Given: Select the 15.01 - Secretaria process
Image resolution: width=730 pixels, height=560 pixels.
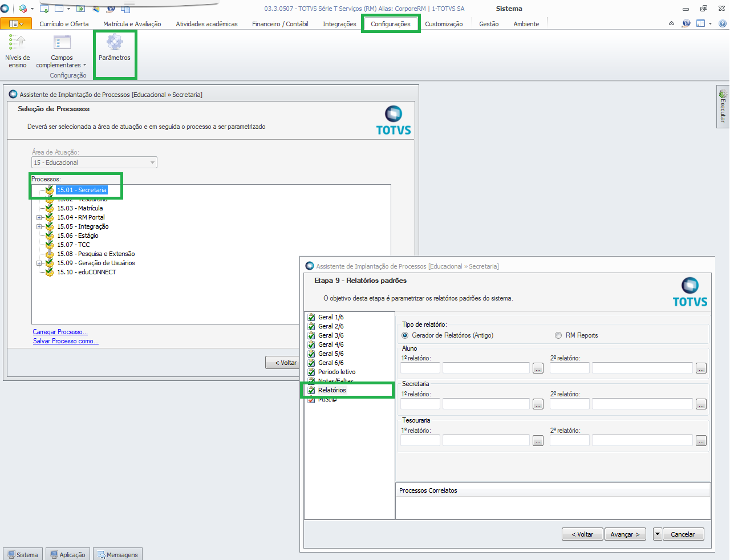Looking at the screenshot, I should pyautogui.click(x=82, y=190).
